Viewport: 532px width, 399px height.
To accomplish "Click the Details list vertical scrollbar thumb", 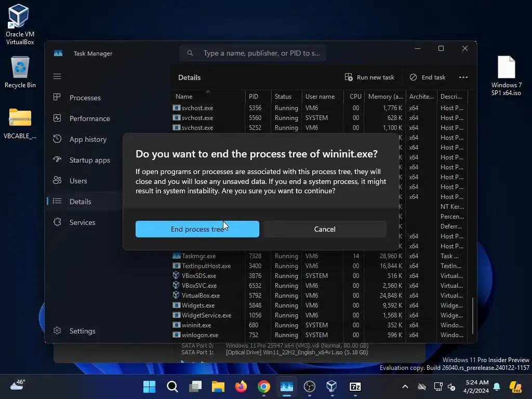I will point(473,315).
